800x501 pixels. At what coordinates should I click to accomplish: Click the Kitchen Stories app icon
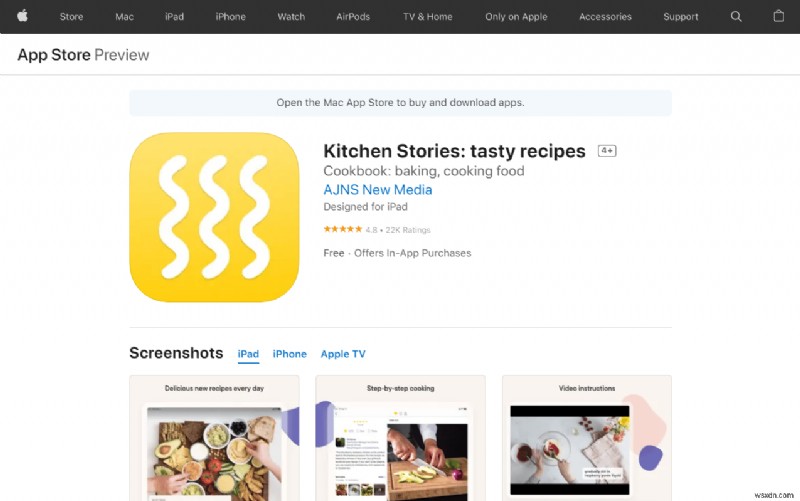tap(214, 217)
